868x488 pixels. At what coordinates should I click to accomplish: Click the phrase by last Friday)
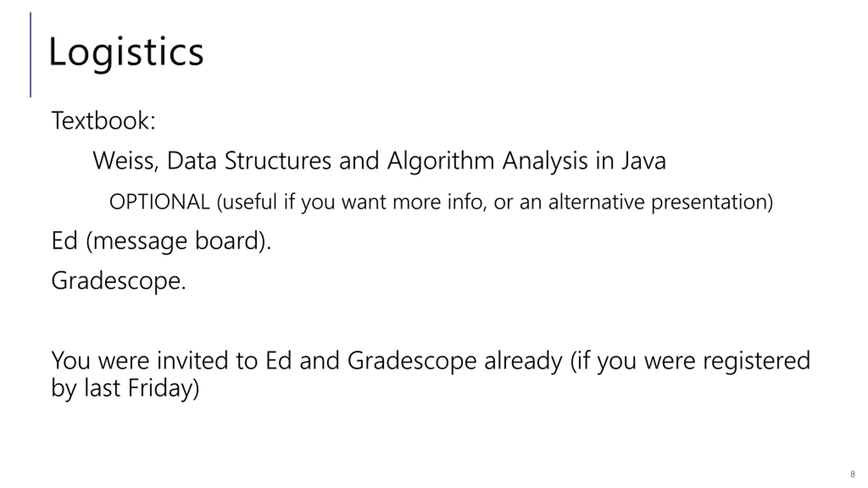125,388
